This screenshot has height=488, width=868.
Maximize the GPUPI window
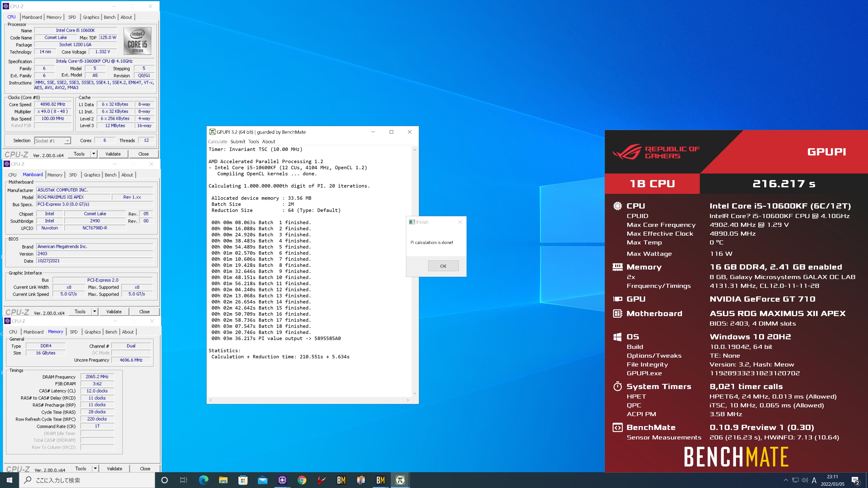(391, 132)
